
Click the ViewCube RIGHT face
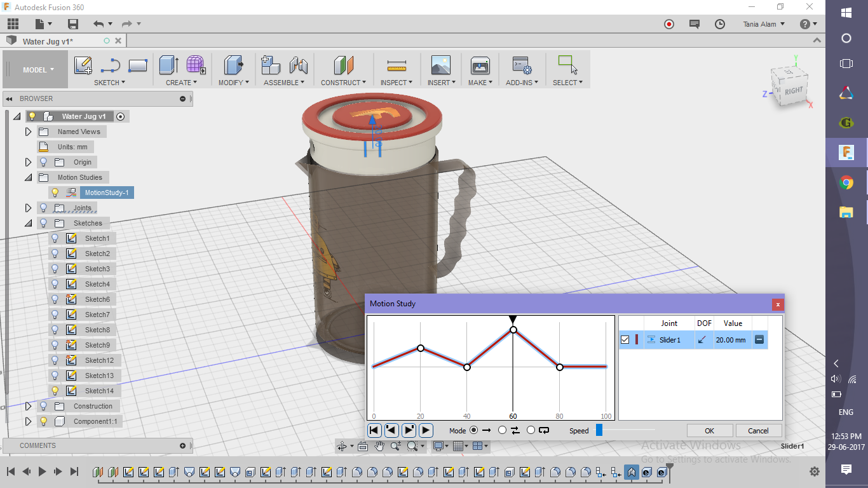794,91
